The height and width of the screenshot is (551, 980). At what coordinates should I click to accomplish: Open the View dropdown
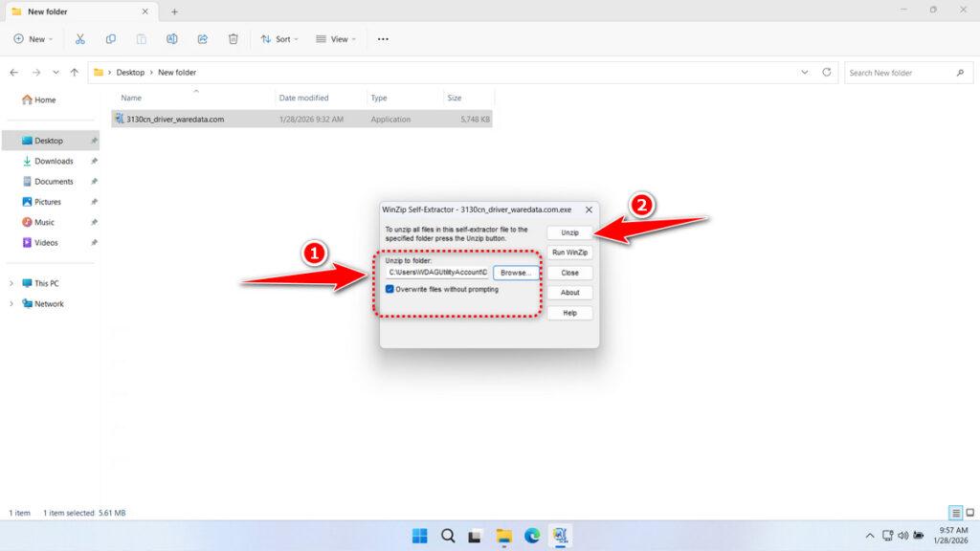tap(335, 38)
